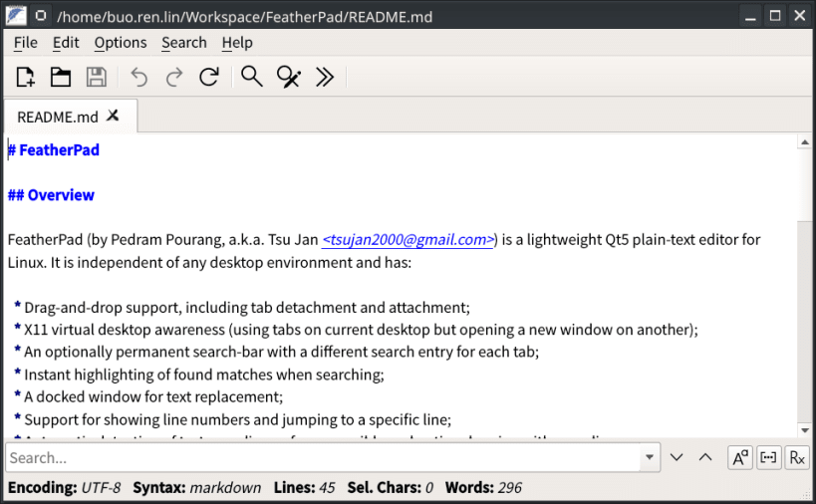Reload the document with the refresh icon
The width and height of the screenshot is (816, 504).
[x=208, y=77]
